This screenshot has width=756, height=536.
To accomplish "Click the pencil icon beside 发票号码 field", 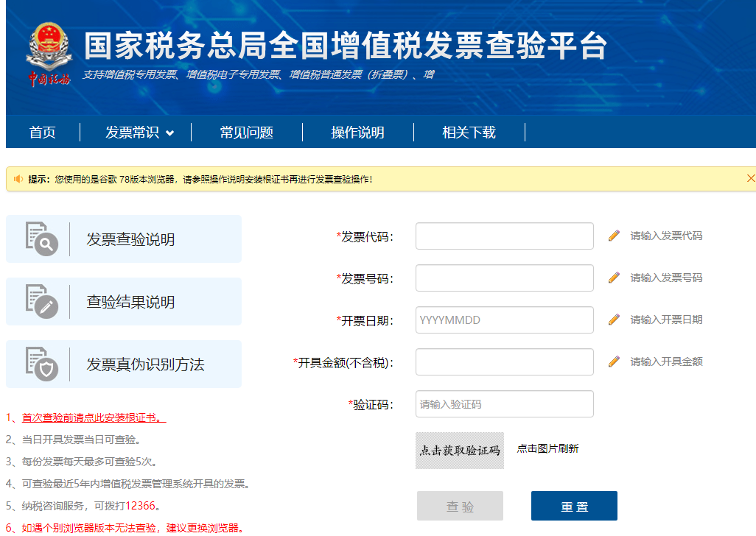I will tap(616, 278).
